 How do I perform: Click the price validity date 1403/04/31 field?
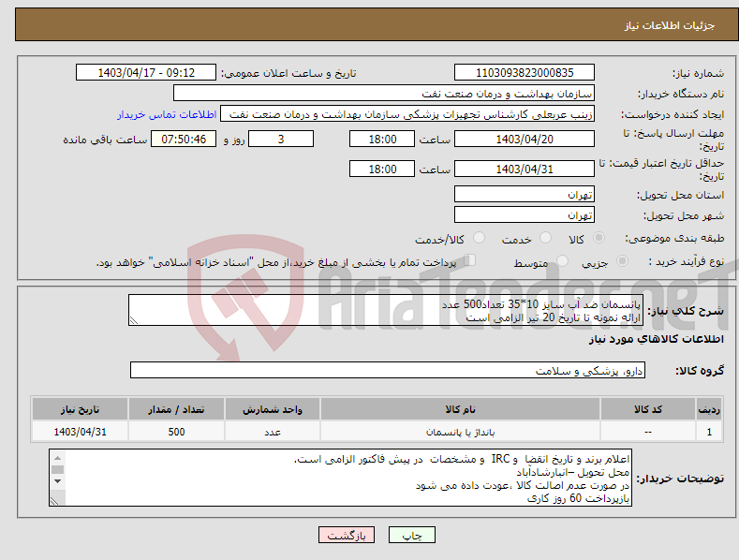pyautogui.click(x=525, y=169)
